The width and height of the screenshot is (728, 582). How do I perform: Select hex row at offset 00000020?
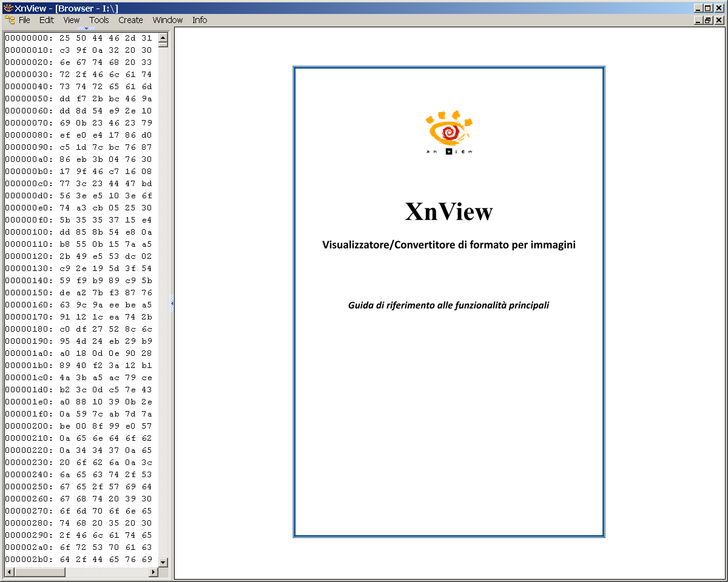click(79, 62)
